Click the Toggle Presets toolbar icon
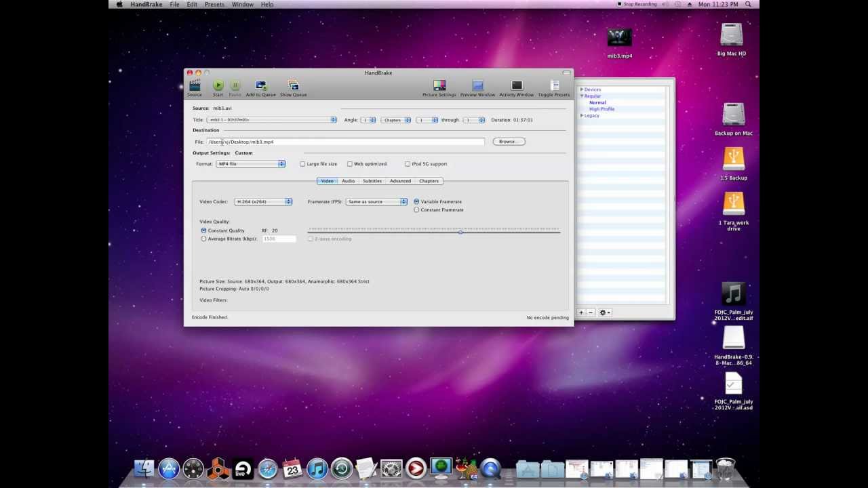This screenshot has width=868, height=488. (554, 85)
